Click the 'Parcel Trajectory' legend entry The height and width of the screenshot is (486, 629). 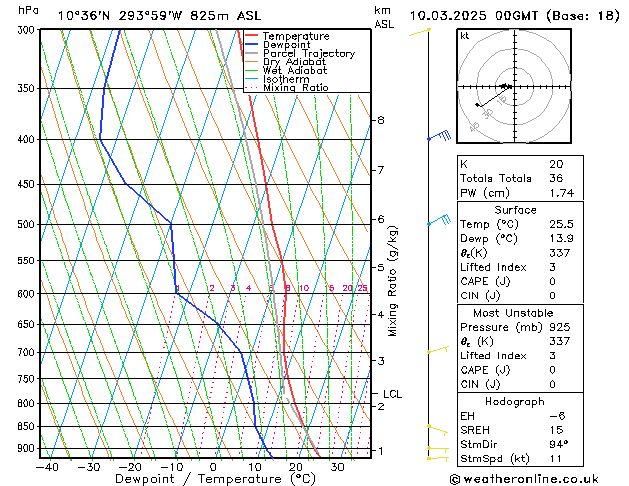point(309,53)
